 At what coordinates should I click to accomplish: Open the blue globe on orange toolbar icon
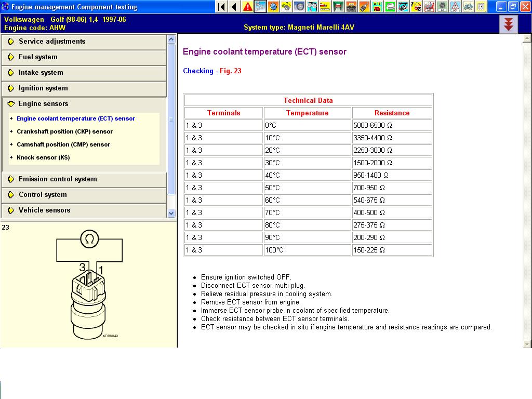coord(273,7)
